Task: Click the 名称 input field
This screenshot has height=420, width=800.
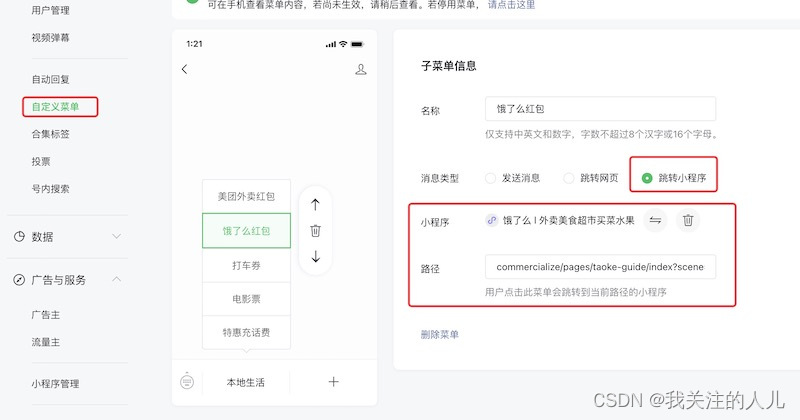Action: (601, 109)
